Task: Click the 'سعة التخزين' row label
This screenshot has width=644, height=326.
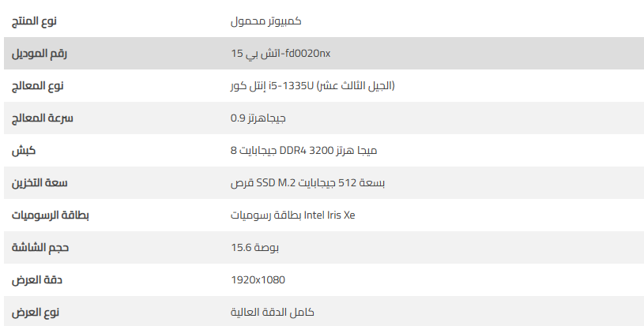Action: coord(40,182)
